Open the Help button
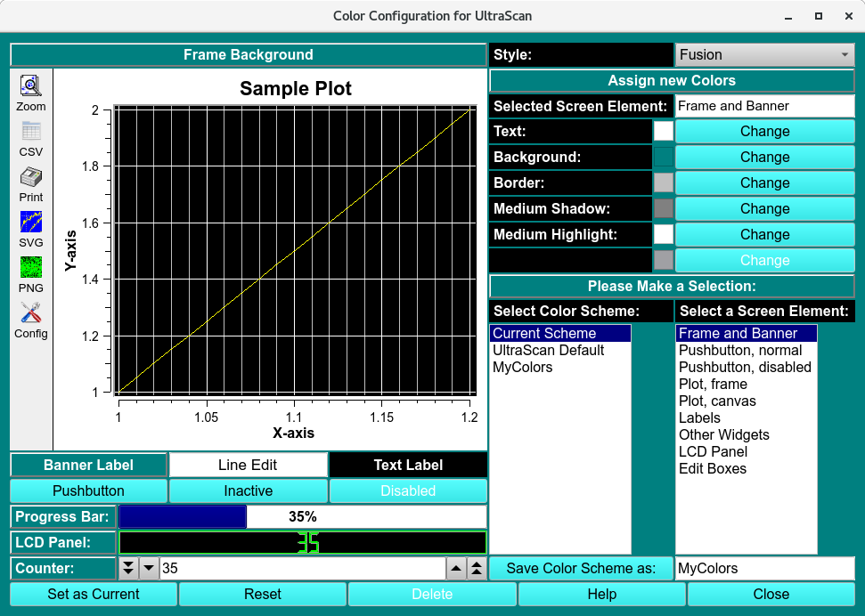 coord(601,594)
